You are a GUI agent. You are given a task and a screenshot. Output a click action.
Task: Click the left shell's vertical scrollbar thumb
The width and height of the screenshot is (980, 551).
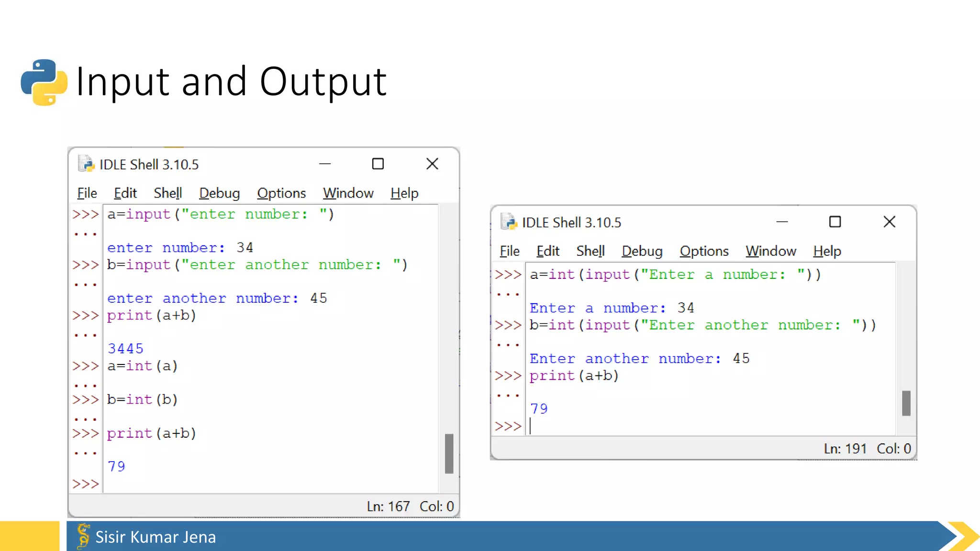click(449, 453)
